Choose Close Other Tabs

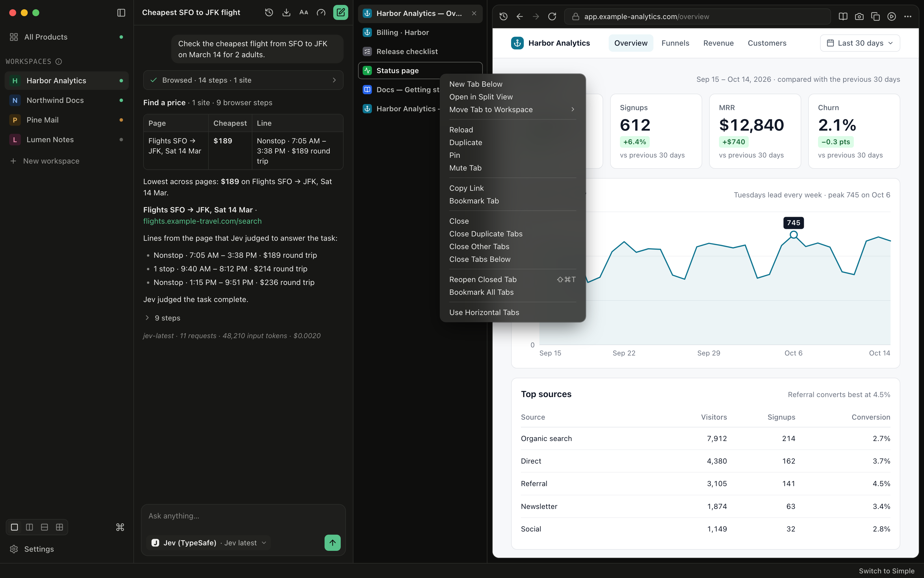[x=513, y=247]
